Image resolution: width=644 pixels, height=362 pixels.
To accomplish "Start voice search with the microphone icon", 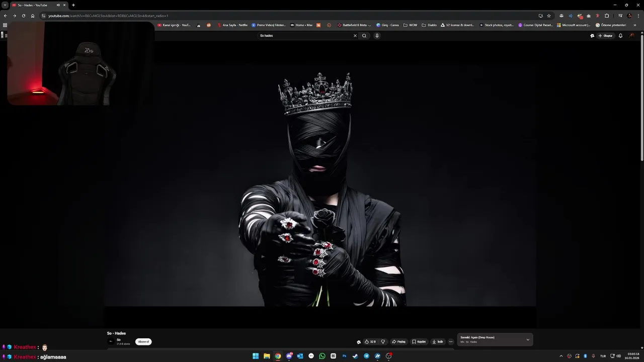I will 377,36.
